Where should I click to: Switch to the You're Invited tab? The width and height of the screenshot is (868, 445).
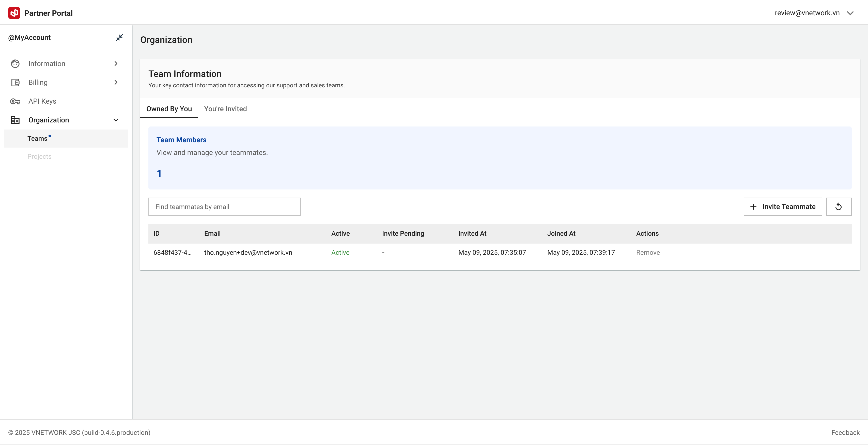[225, 109]
